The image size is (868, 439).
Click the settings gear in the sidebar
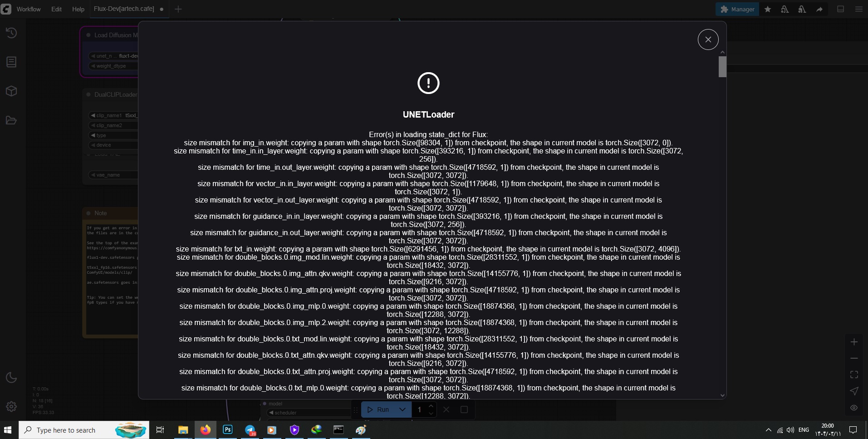coord(11,406)
